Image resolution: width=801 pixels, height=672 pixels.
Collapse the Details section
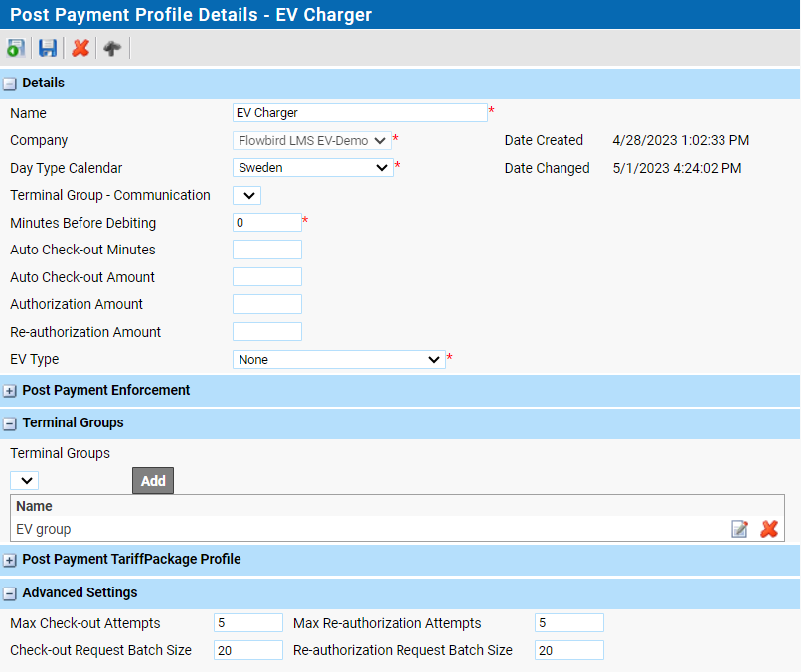[x=10, y=84]
